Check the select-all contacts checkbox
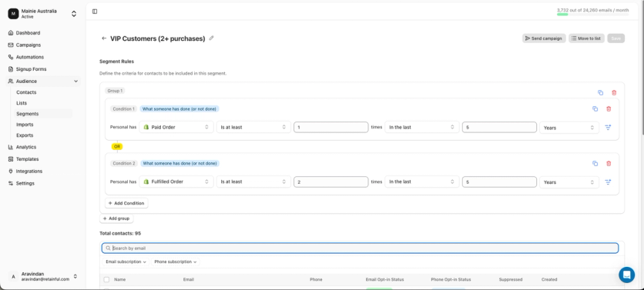644x290 pixels. coord(106,279)
